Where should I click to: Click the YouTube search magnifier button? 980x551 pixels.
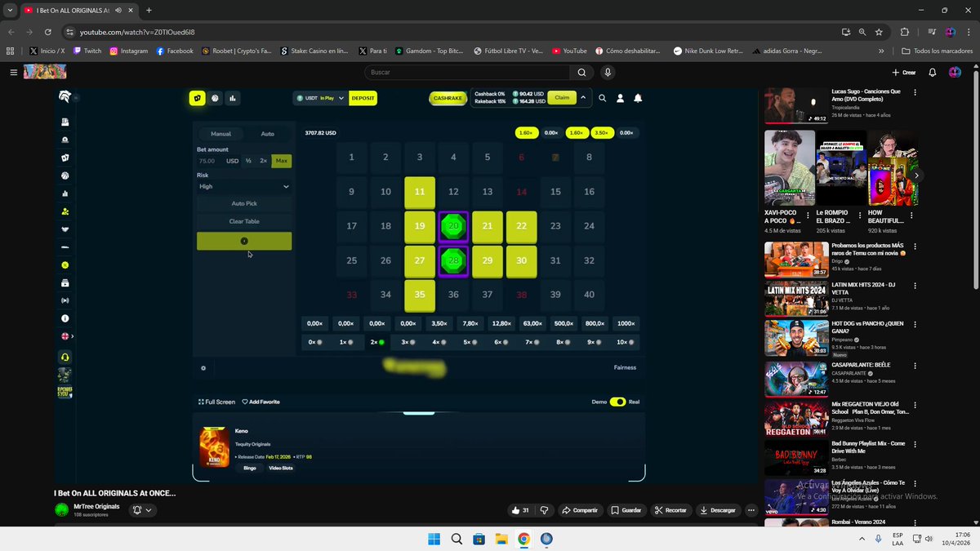[581, 73]
